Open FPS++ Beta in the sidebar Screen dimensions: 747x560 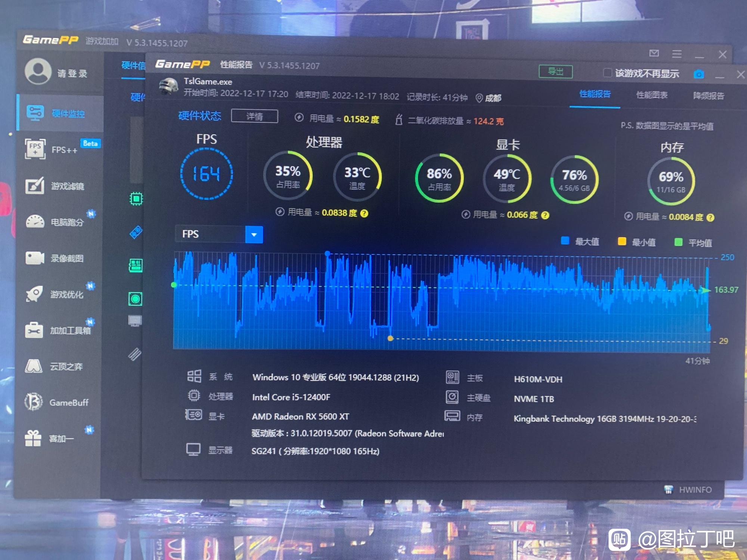coord(61,149)
